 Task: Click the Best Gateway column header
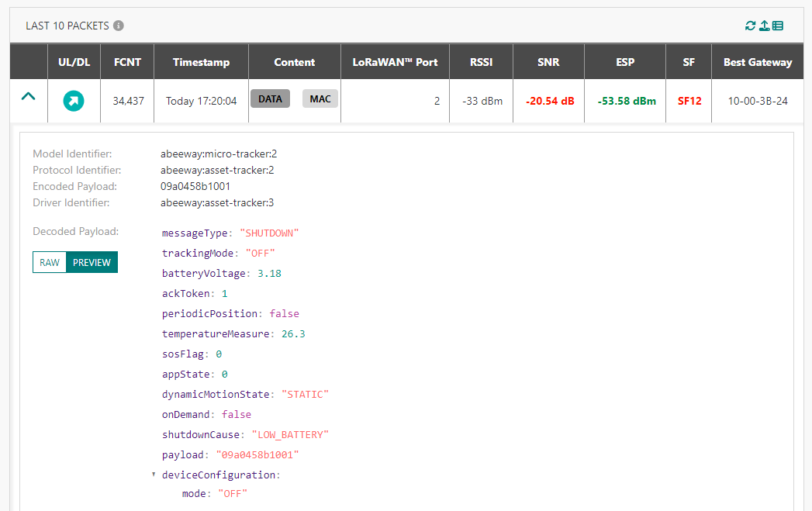[x=757, y=62]
